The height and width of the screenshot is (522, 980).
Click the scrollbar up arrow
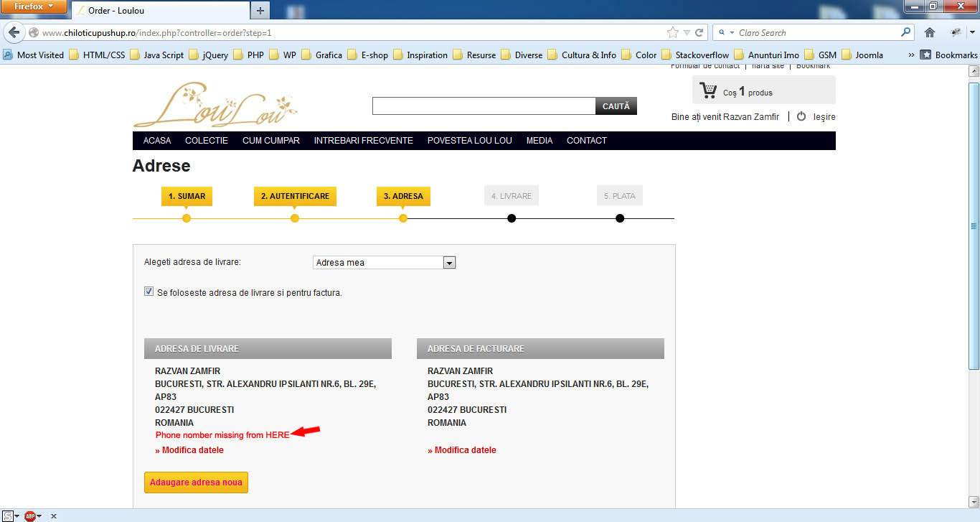(x=974, y=71)
